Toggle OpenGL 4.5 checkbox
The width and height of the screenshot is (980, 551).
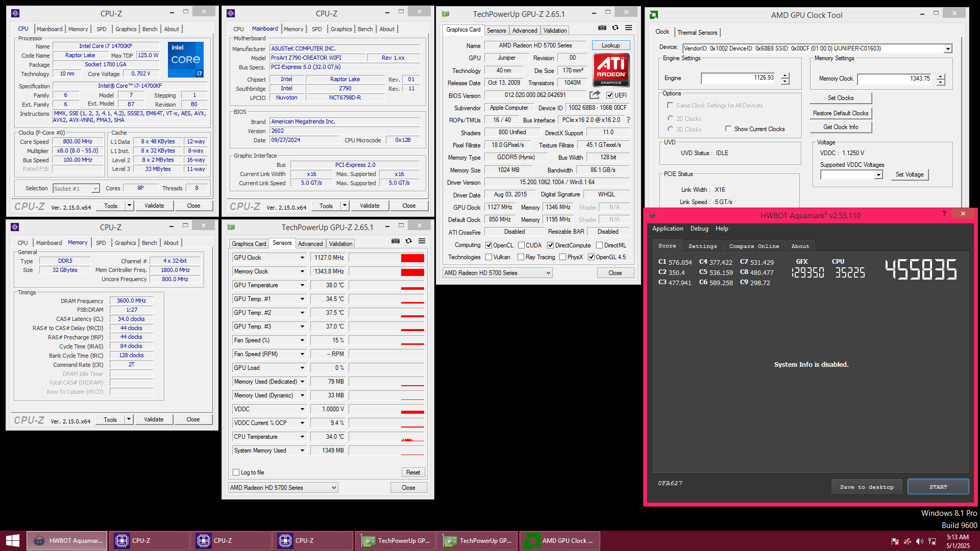591,257
